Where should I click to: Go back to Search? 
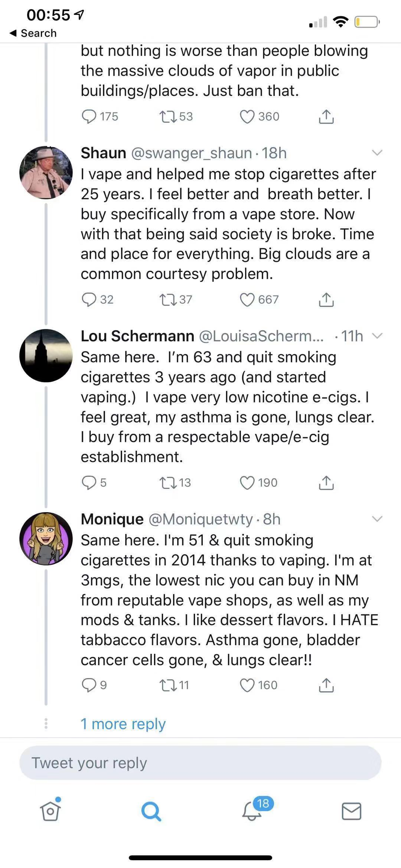tap(33, 33)
